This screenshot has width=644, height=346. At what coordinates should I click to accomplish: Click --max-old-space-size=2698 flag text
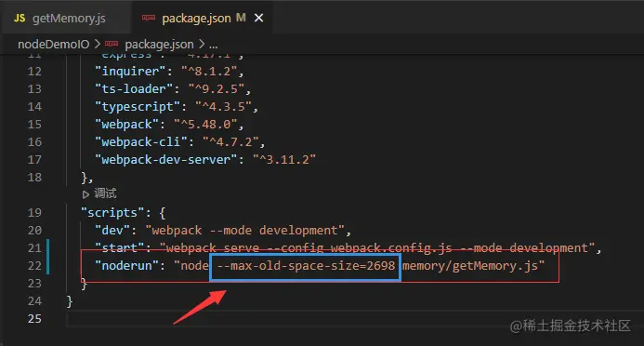point(306,266)
